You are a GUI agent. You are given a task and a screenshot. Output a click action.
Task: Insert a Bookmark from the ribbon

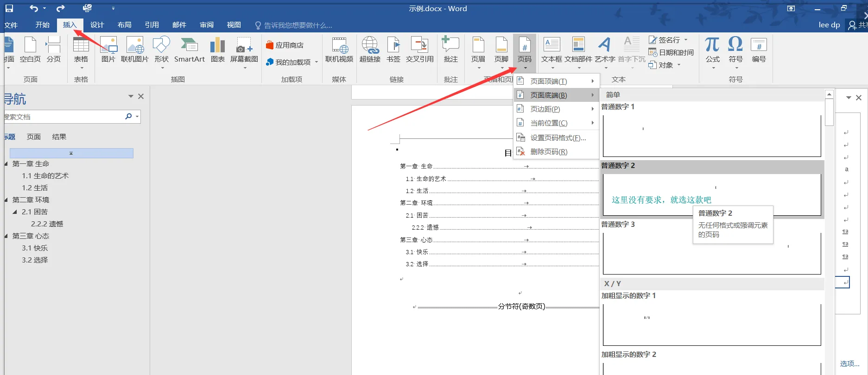pyautogui.click(x=393, y=50)
